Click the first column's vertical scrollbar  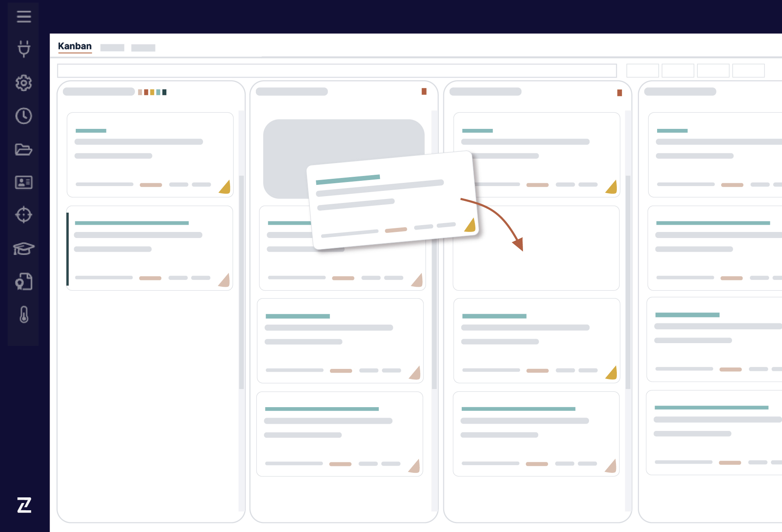click(x=241, y=282)
